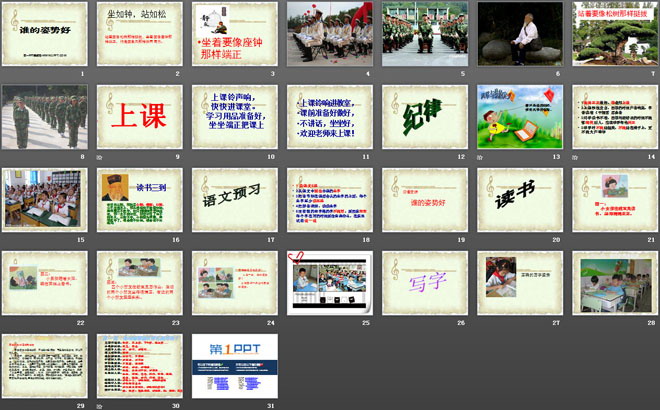The image size is (660, 410).
Task: Select slide 15 classroom photo of students at desks
Action: [45, 200]
